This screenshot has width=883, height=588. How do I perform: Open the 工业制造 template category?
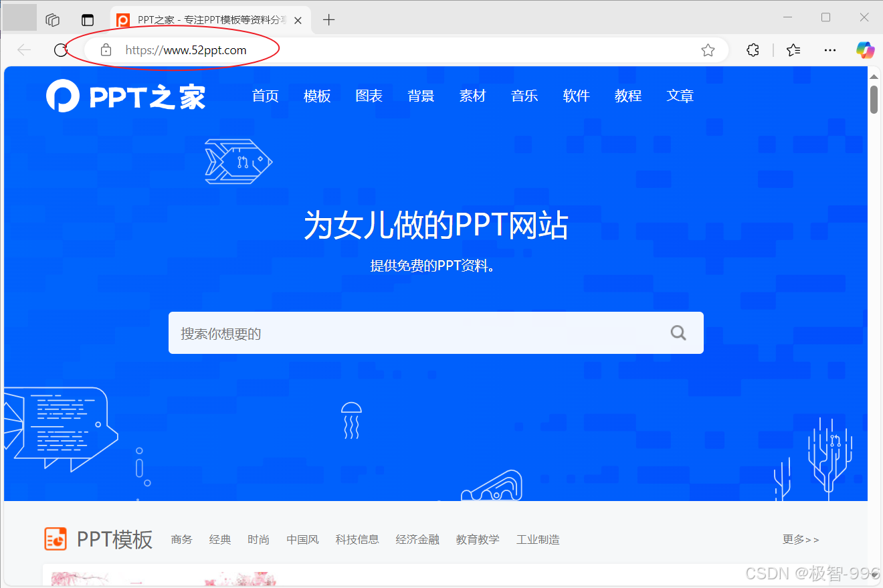[538, 539]
